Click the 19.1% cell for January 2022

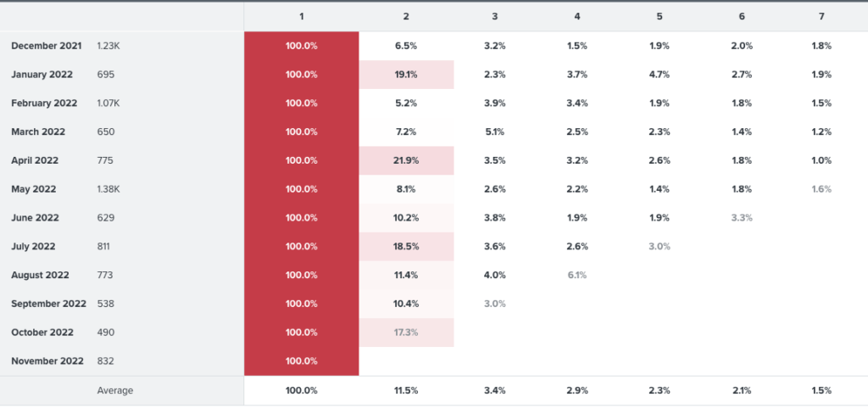pos(406,75)
